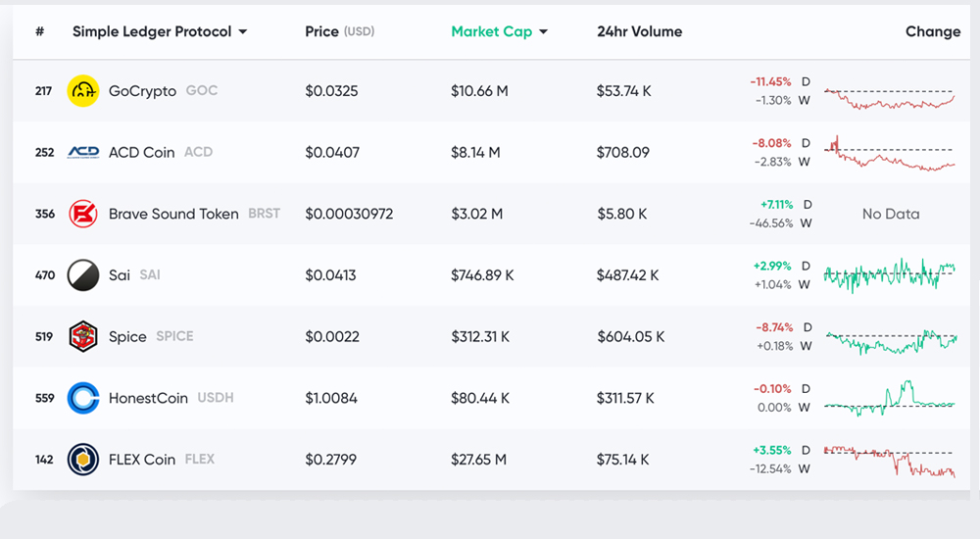Image resolution: width=980 pixels, height=539 pixels.
Task: Click the $8.14 M market cap
Action: point(475,153)
